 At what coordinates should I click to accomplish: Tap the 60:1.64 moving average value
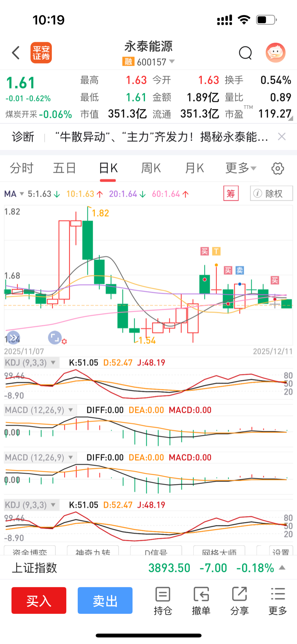coord(170,194)
